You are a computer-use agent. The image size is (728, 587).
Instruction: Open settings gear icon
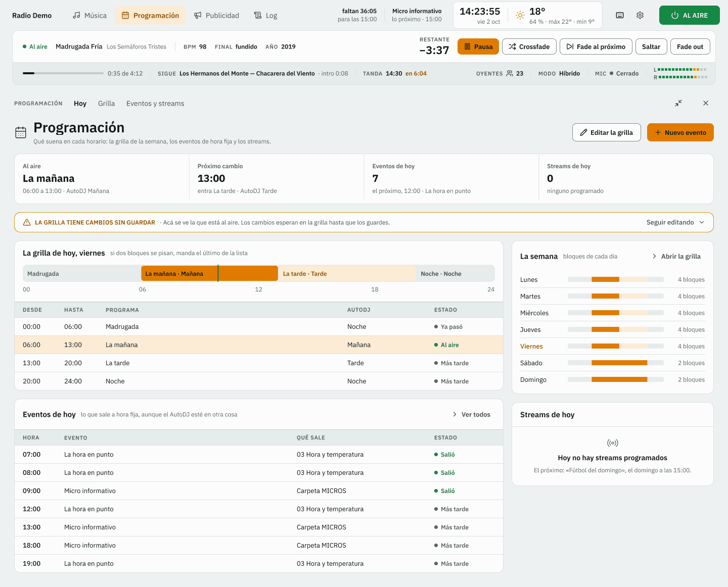click(x=640, y=15)
